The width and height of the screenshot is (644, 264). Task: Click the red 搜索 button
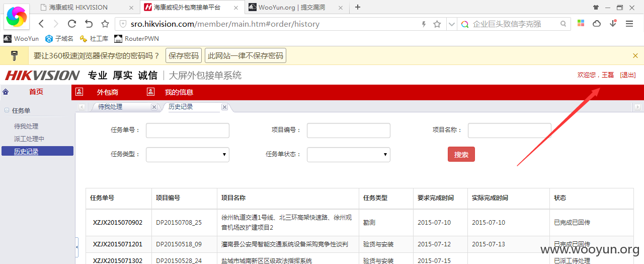click(x=461, y=155)
